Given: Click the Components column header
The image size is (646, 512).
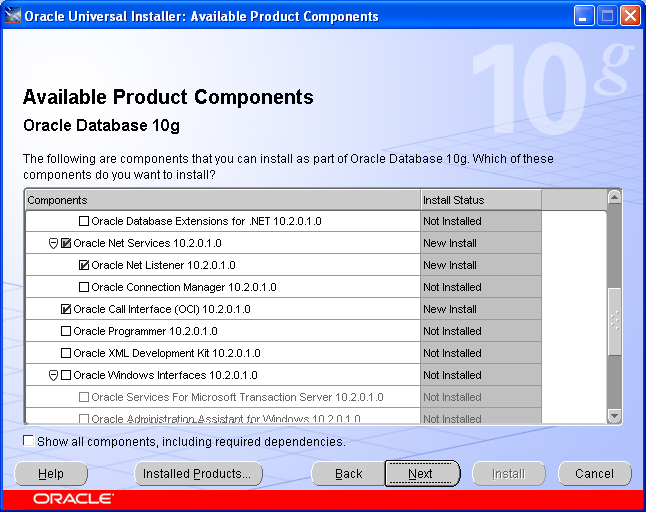Looking at the screenshot, I should point(223,200).
